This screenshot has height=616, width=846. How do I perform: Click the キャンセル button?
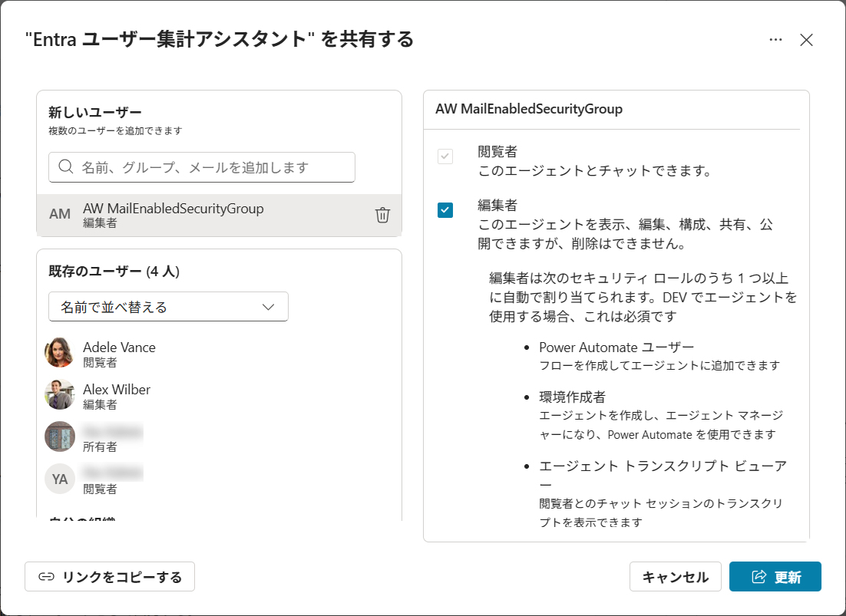click(675, 577)
